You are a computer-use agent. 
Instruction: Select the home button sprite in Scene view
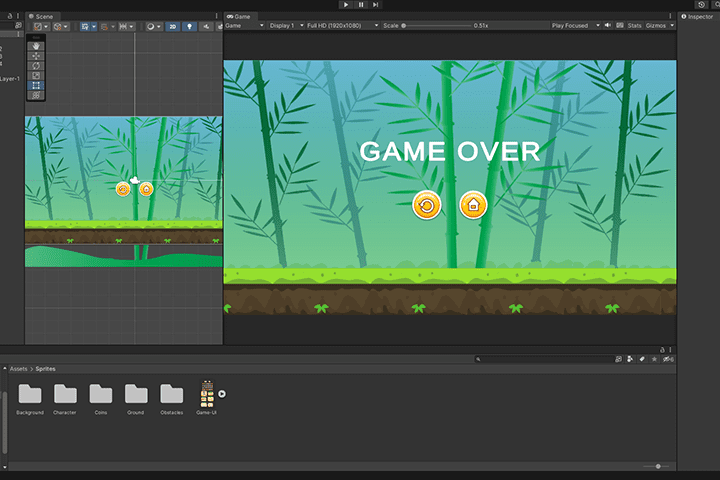point(146,189)
